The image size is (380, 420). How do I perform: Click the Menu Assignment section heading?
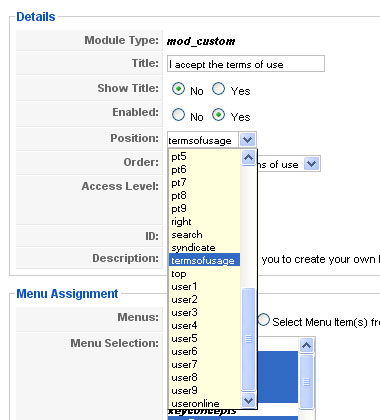pyautogui.click(x=67, y=294)
